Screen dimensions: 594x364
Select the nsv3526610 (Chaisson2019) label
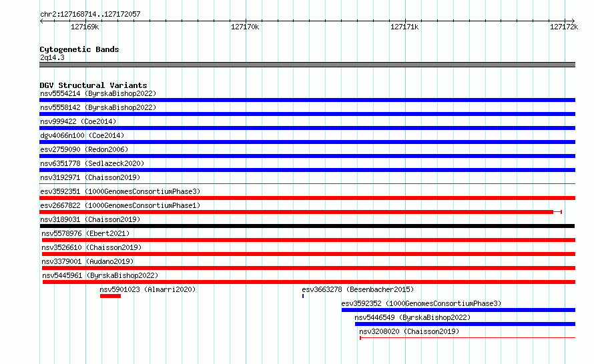(x=91, y=247)
